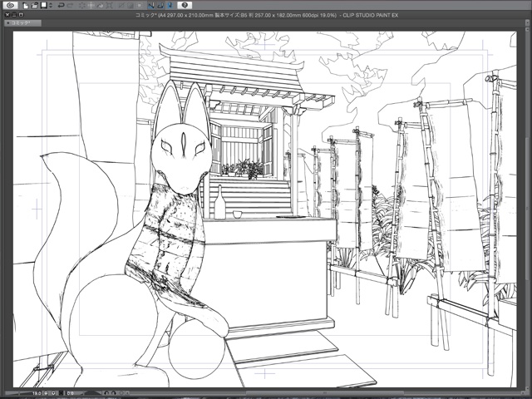This screenshot has height=399, width=532.
Task: Click the horizontal scrollbar under the canvas
Action: (324, 393)
